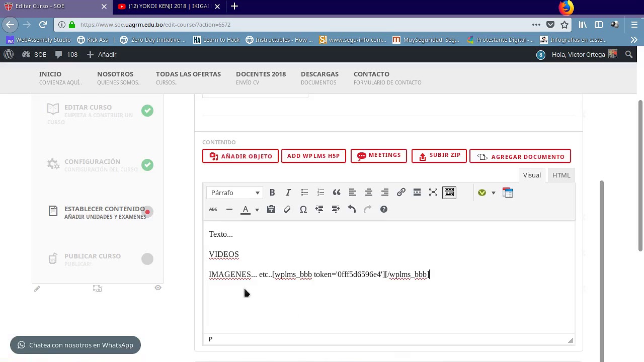Click inside the editor text area
Viewport: 644px width, 362px height.
point(389,277)
